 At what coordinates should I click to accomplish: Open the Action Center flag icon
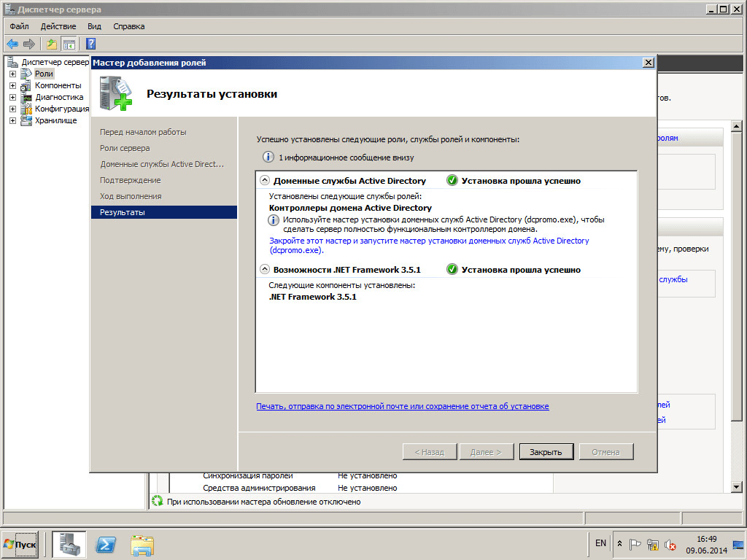click(x=635, y=544)
